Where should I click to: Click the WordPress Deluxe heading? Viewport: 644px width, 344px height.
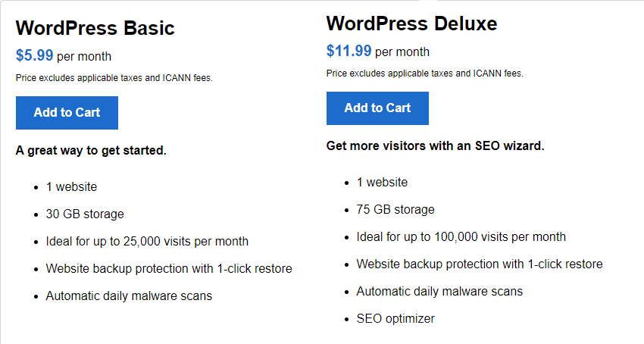pos(412,23)
